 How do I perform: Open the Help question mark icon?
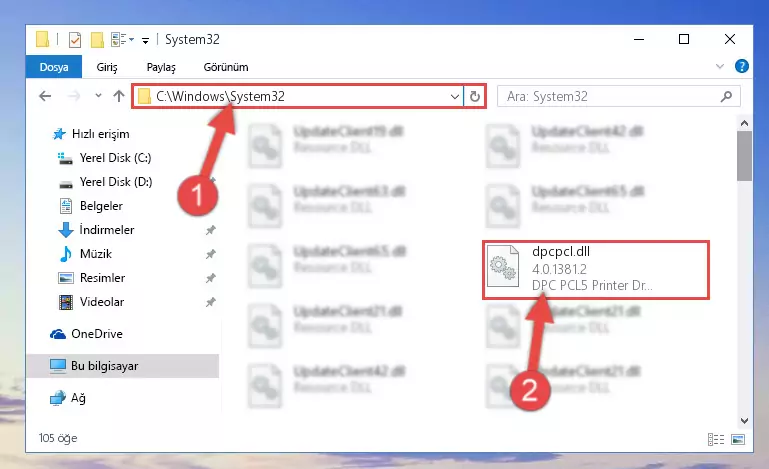(742, 66)
